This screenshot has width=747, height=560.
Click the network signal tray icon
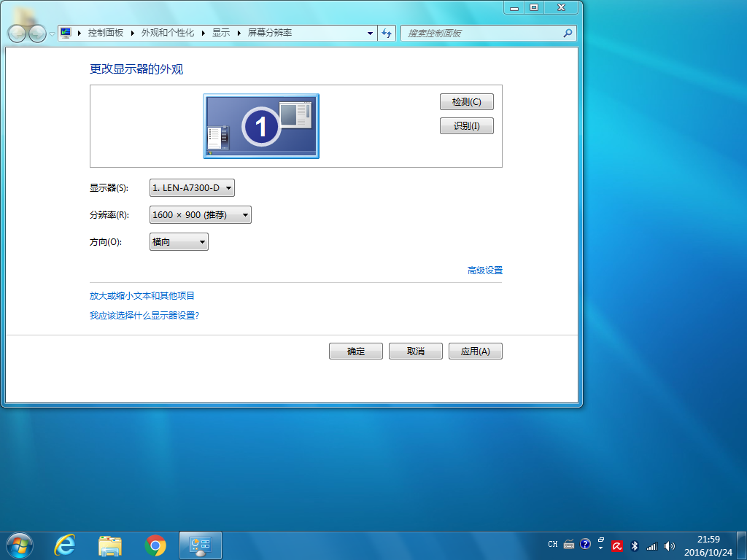point(651,546)
